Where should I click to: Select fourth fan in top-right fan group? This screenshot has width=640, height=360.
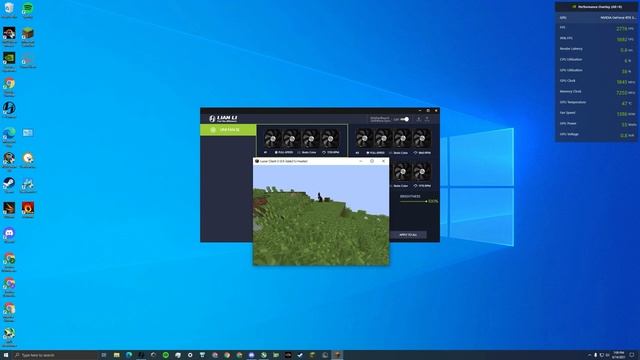tap(421, 138)
